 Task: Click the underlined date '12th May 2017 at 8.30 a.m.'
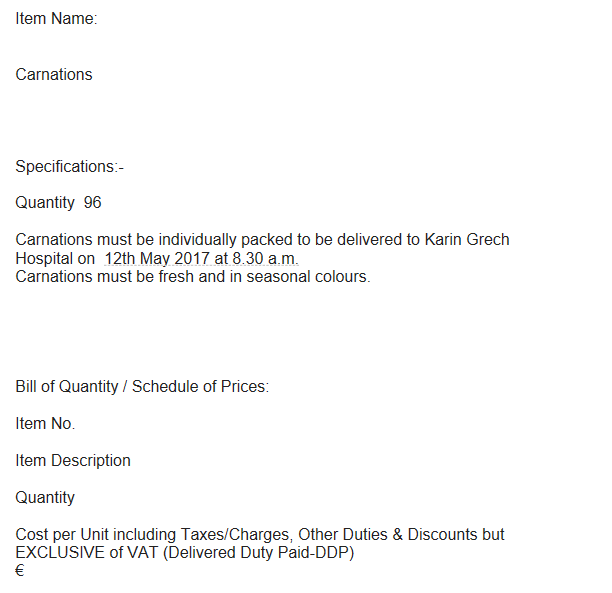[x=201, y=258]
